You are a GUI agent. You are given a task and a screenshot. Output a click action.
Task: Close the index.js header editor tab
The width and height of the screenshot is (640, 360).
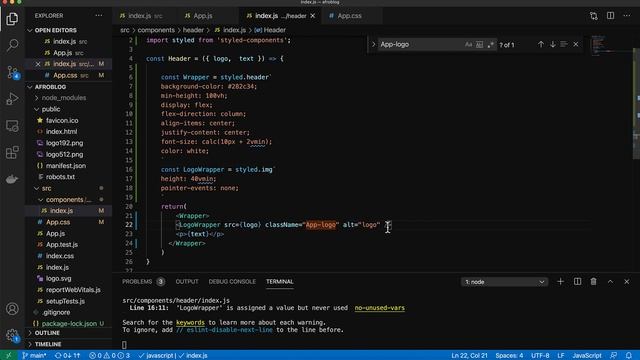tap(313, 16)
